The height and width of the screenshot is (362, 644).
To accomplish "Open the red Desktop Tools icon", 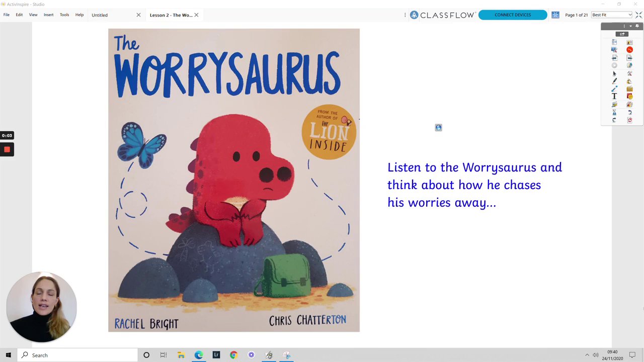I will (x=629, y=50).
